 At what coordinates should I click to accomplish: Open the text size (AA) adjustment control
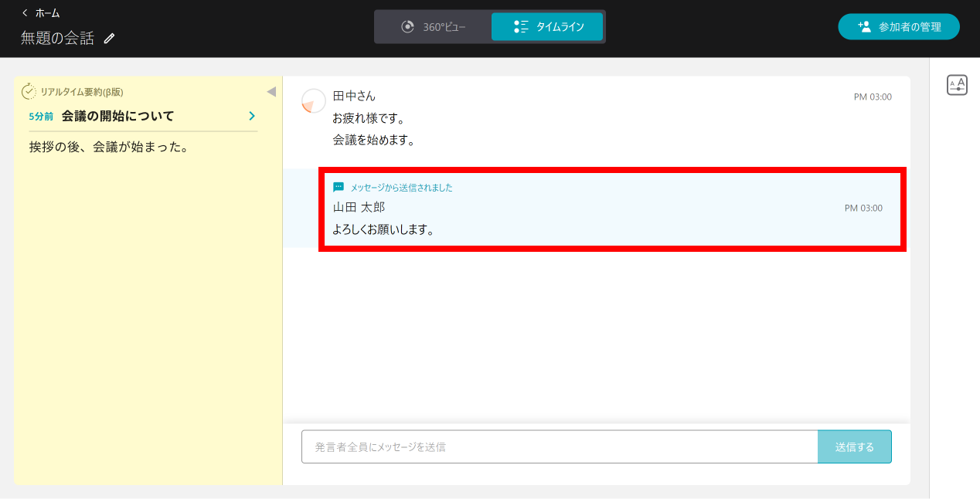tap(957, 83)
